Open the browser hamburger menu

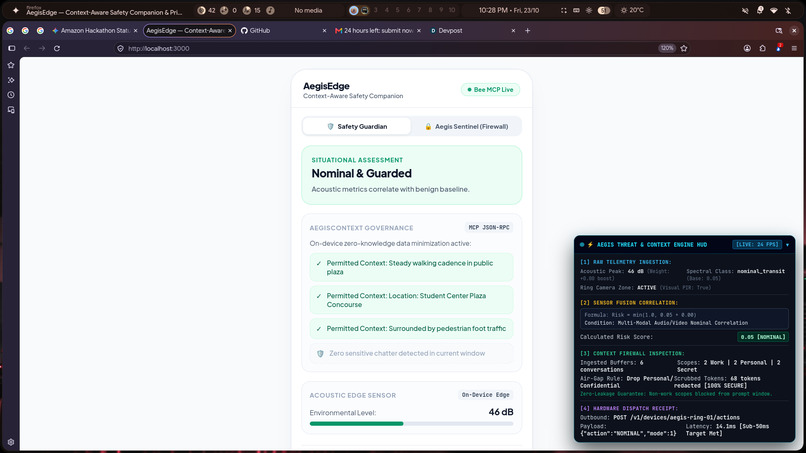794,48
